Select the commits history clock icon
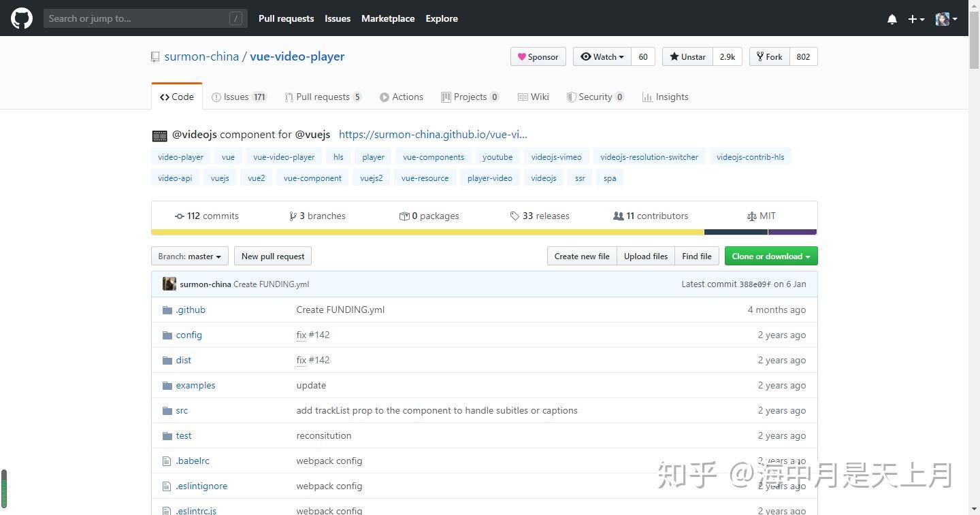The height and width of the screenshot is (515, 980). (179, 216)
